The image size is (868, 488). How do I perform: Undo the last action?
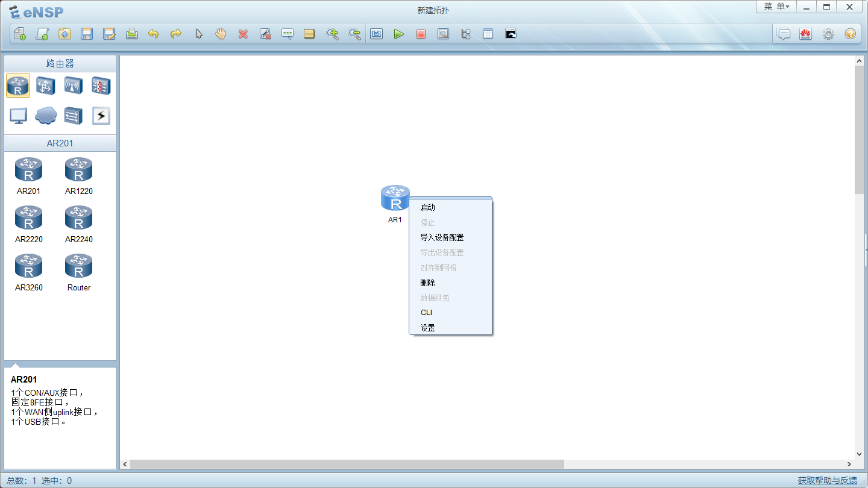tap(154, 34)
